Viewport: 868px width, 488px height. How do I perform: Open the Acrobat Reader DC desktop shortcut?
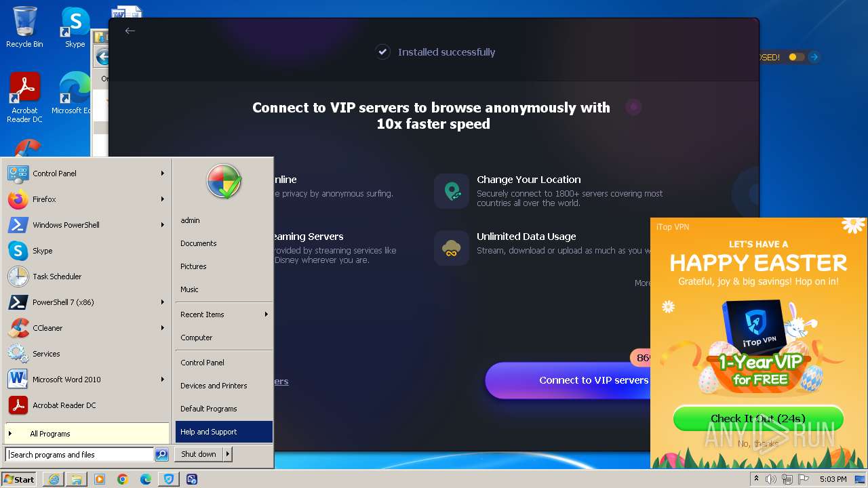click(x=24, y=98)
